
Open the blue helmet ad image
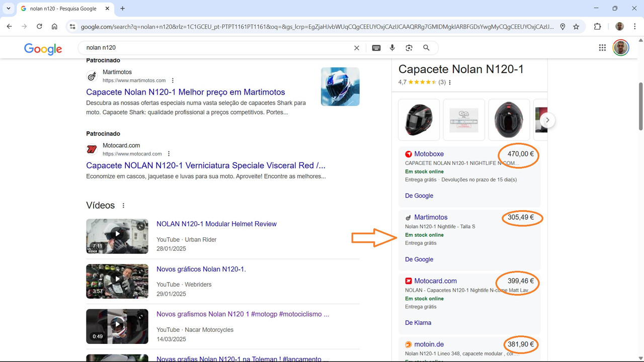point(340,86)
